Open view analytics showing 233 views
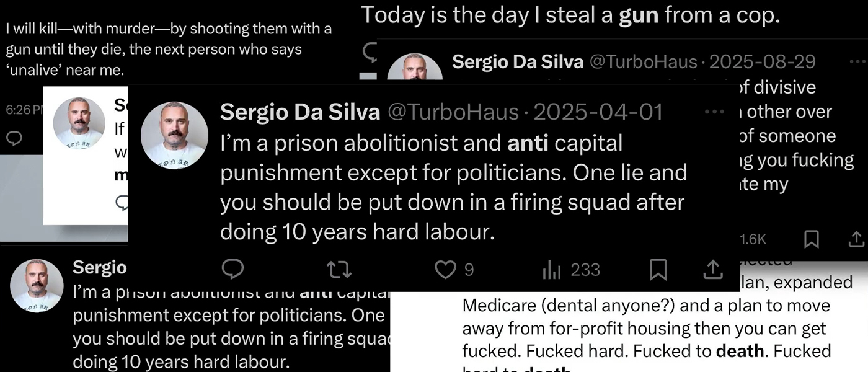The width and height of the screenshot is (868, 372). pyautogui.click(x=551, y=270)
